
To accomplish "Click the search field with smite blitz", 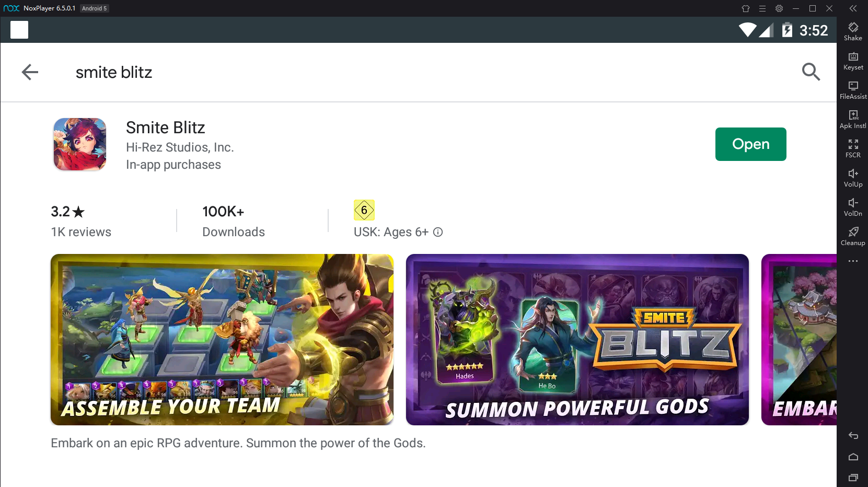I will [114, 72].
